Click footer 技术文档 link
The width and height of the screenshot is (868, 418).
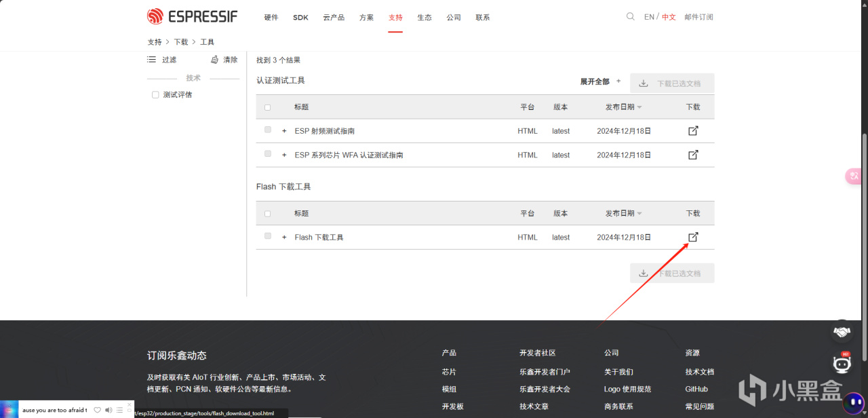point(700,372)
